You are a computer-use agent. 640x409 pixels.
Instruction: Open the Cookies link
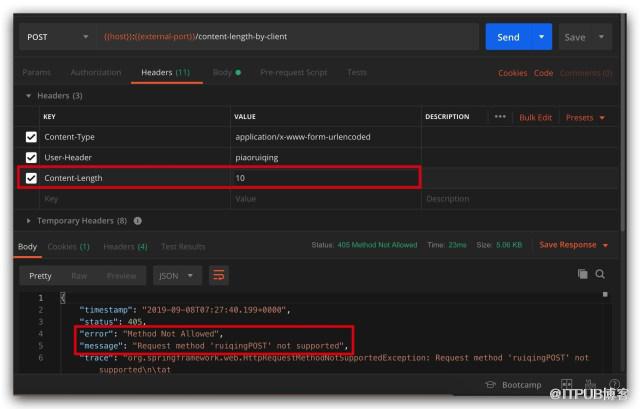tap(513, 73)
